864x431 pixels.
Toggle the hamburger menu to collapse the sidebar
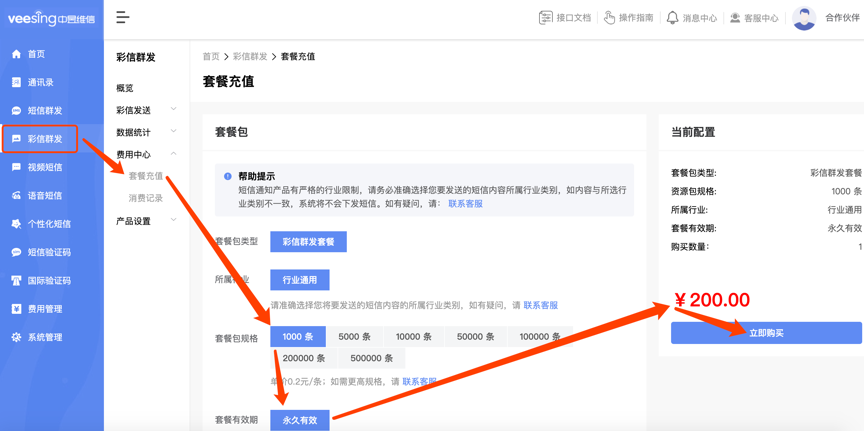click(x=123, y=18)
